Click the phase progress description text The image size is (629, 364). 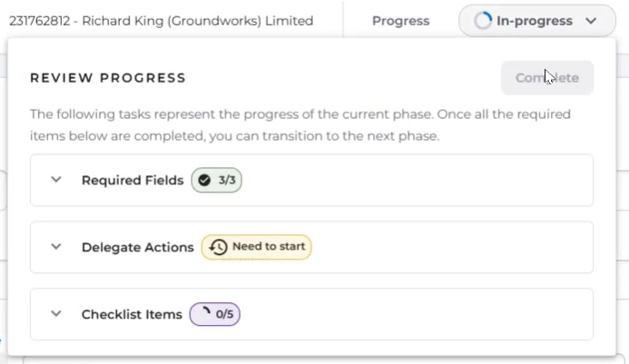[300, 125]
